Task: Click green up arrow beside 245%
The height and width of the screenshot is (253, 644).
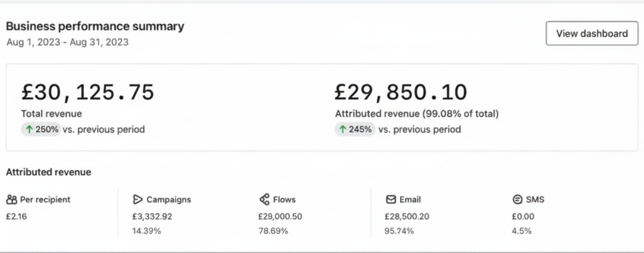Action: tap(343, 130)
